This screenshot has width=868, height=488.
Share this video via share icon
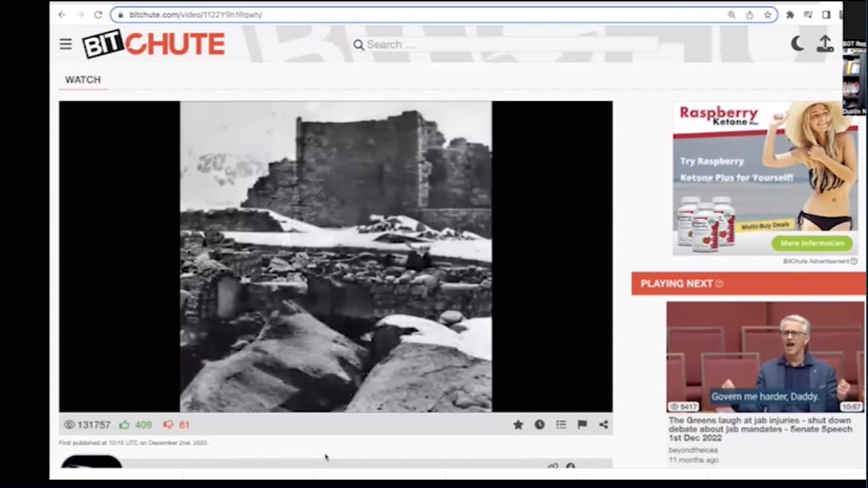604,424
